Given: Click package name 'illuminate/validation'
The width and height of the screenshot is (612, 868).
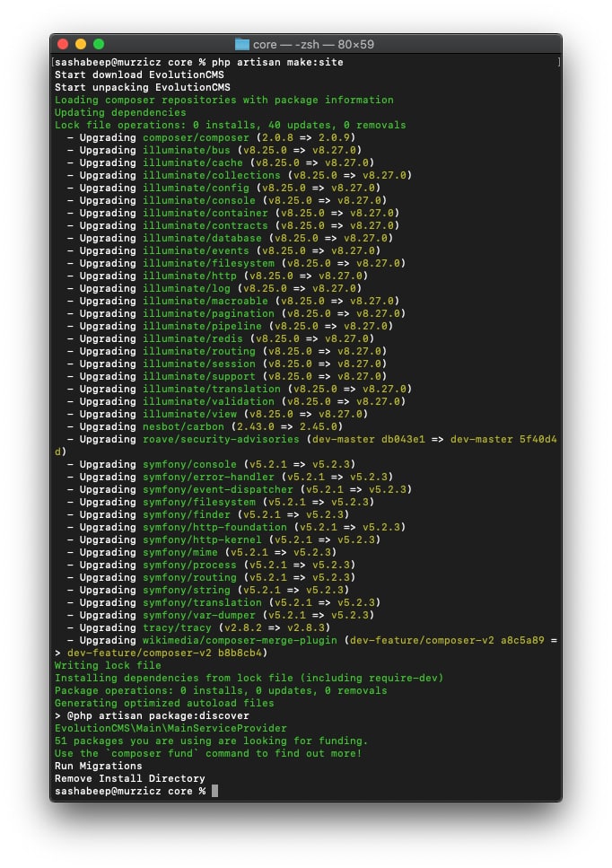Looking at the screenshot, I should 208,401.
